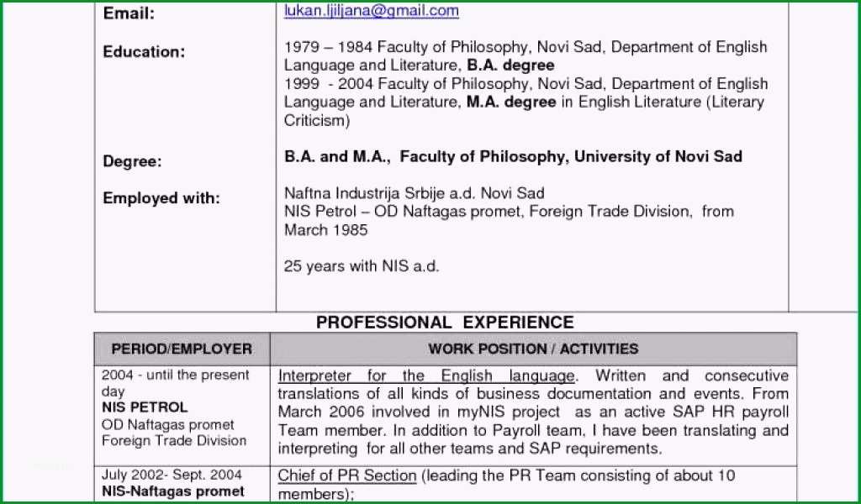Select the PERIOD/EMPLOYER column header
Viewport: 861px width, 504px height.
(182, 349)
